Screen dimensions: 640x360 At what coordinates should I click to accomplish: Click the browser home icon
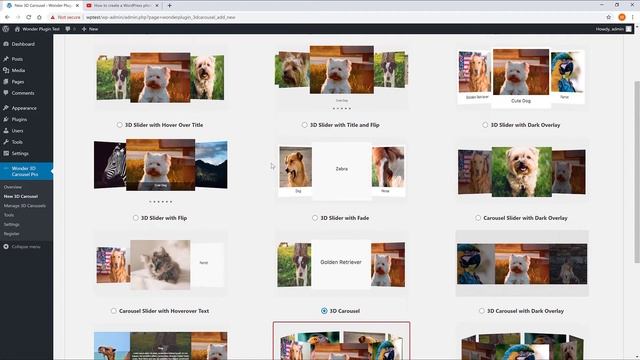(x=39, y=17)
